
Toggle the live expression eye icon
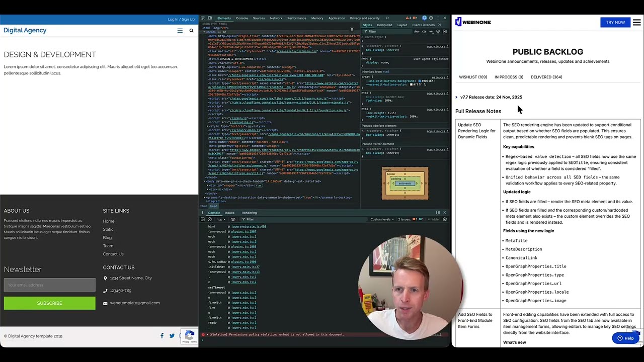233,219
